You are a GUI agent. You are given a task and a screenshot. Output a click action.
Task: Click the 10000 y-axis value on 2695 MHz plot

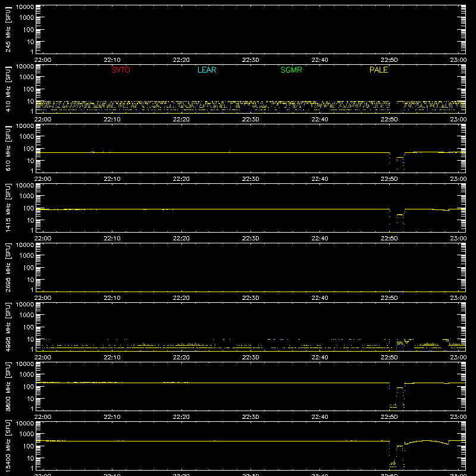(25, 245)
